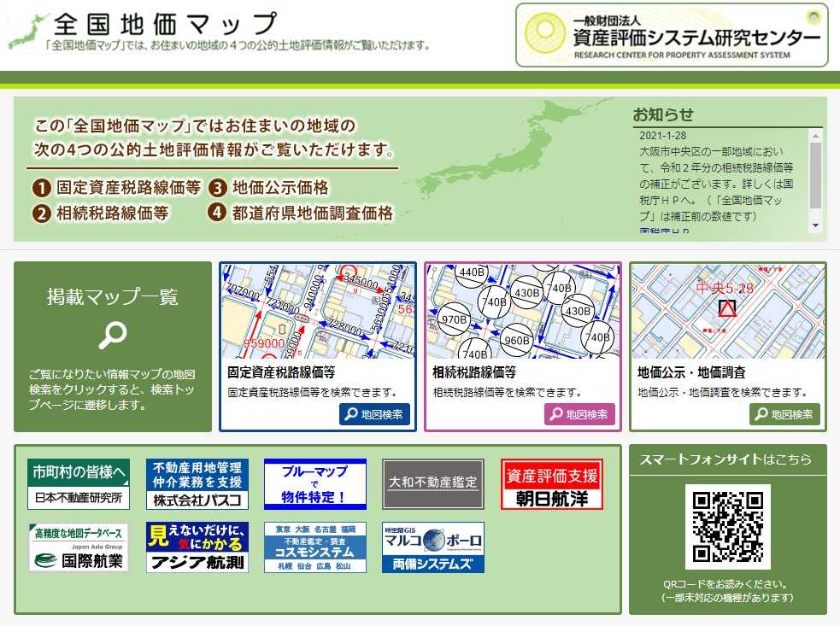
Task: Click the magnifier icon in 掲載マップ一覧
Action: point(113,336)
